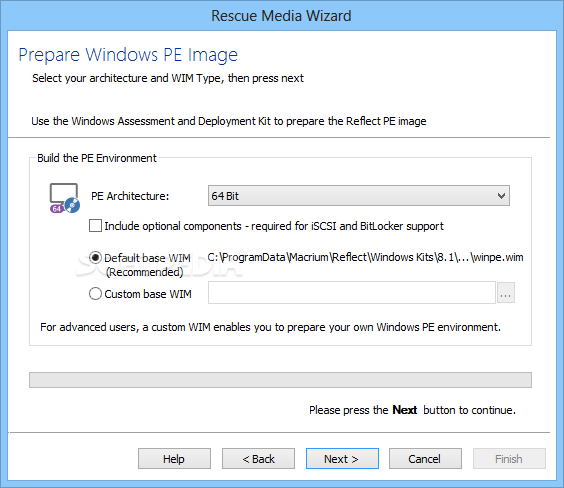
Task: Click the Default base WIM (Recommended) label
Action: click(x=147, y=265)
